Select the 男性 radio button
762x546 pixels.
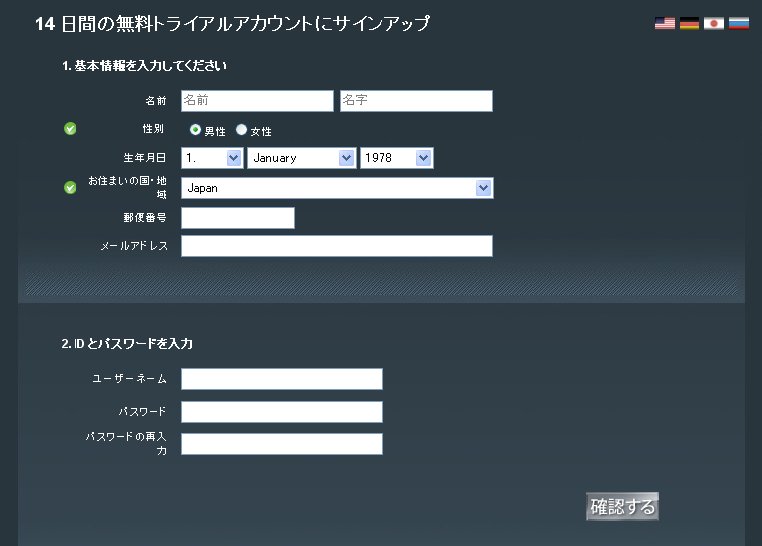(196, 130)
